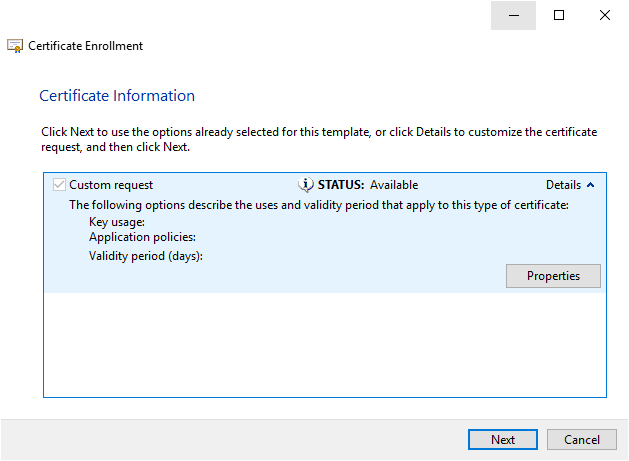The width and height of the screenshot is (629, 461).
Task: Click the Available status text
Action: pos(394,185)
